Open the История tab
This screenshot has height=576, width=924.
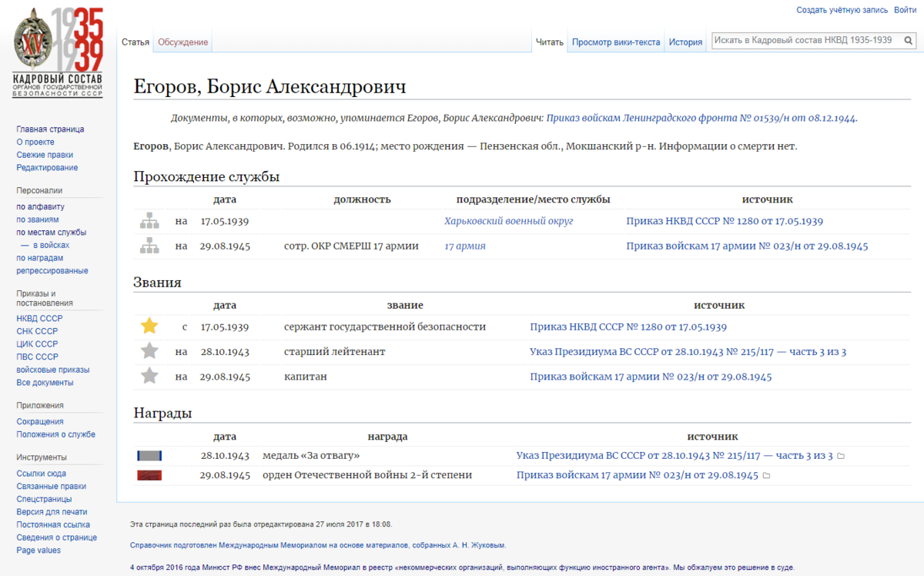pyautogui.click(x=685, y=42)
